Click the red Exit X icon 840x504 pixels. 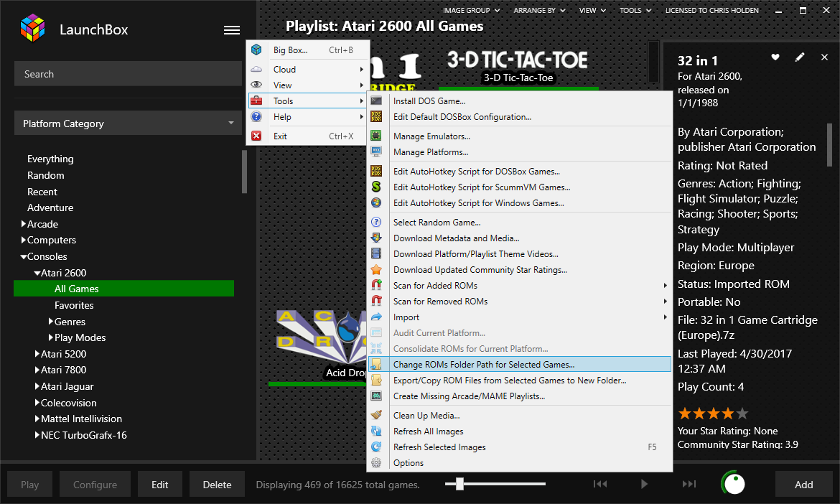(256, 136)
